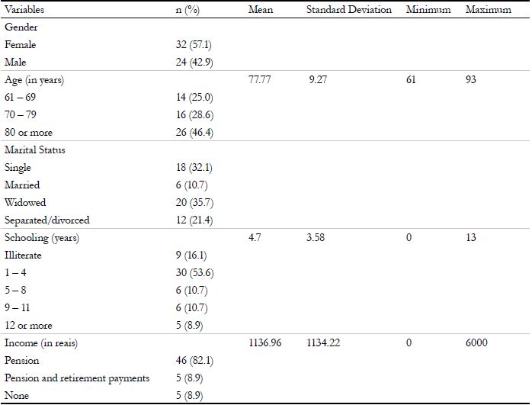Image resolution: width=532 pixels, height=405 pixels.
Task: Click the n (%) column header
Action: (x=187, y=10)
